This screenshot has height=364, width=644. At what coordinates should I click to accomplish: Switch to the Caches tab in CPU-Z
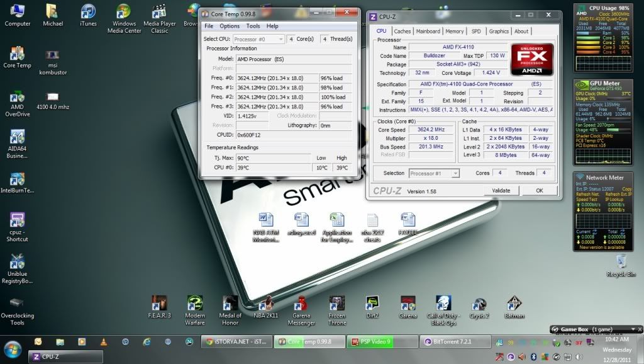(x=402, y=31)
